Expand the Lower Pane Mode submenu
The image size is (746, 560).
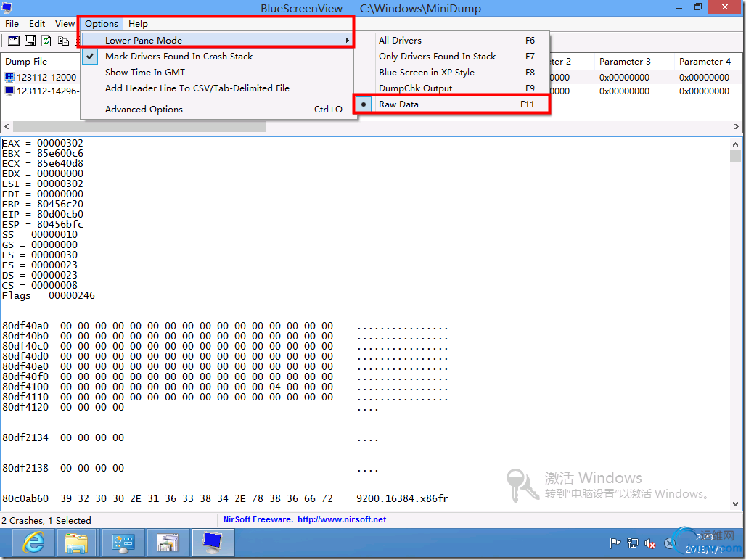218,40
